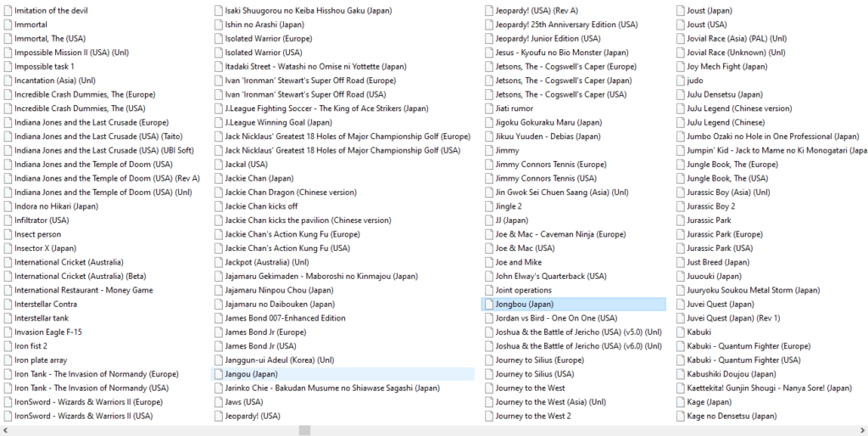Click the horizontal scrollbar thumb at the bottom

304,430
